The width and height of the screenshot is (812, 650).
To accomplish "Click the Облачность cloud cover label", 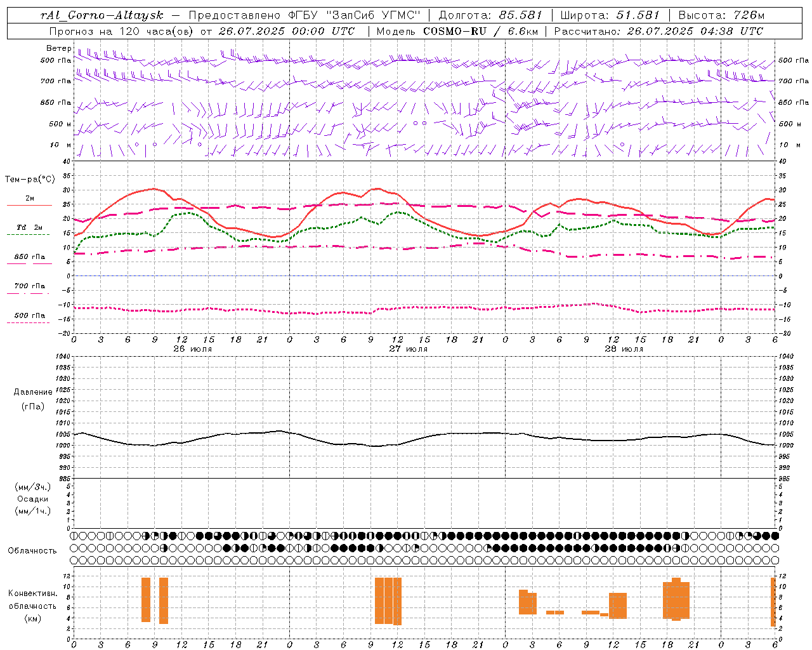I will 32,550.
